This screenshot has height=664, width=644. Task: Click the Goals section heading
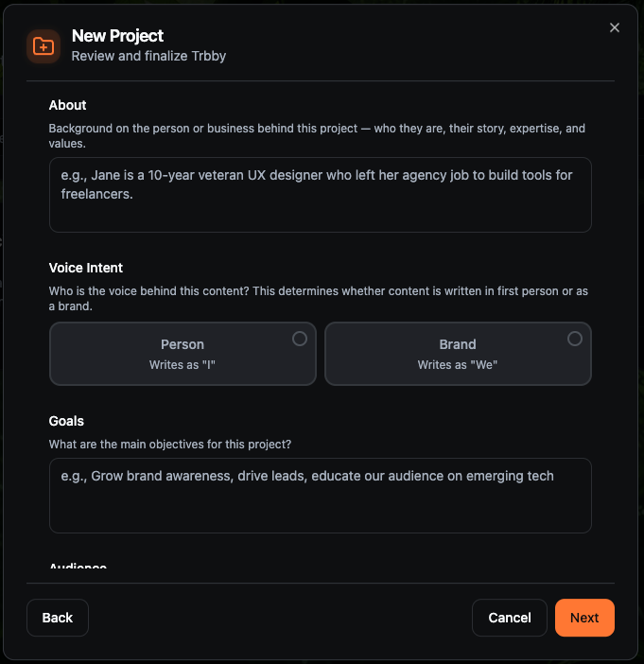tap(66, 421)
